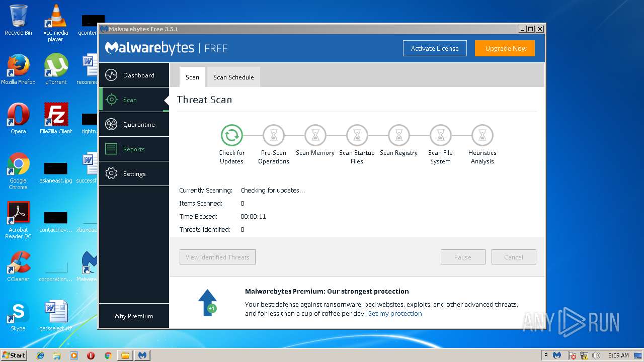Click the Activate License button
This screenshot has width=644, height=362.
(x=435, y=49)
